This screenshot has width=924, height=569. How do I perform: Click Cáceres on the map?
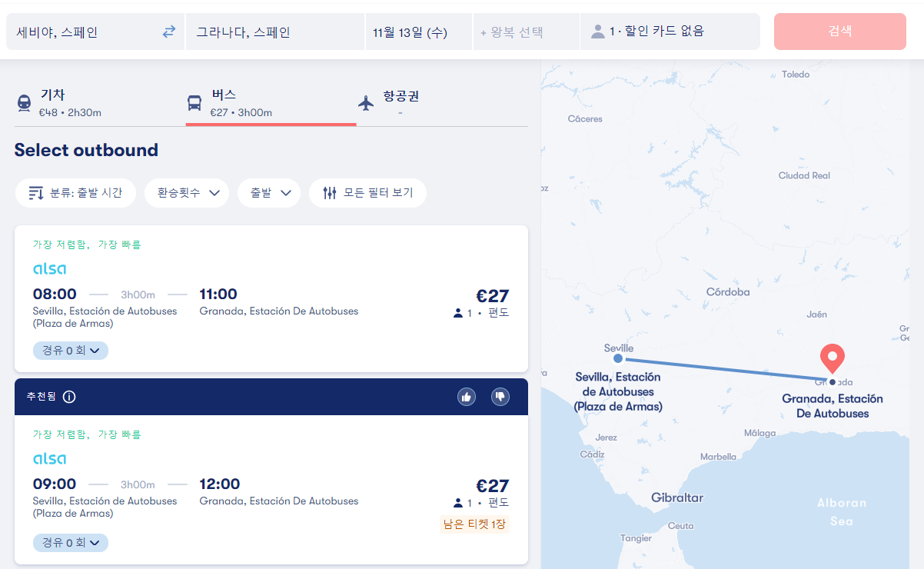tap(585, 119)
